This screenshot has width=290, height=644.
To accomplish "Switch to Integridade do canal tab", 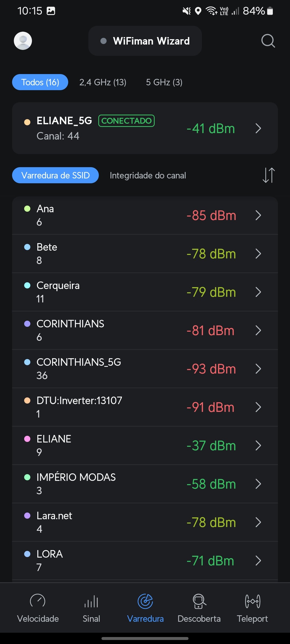I will (148, 175).
